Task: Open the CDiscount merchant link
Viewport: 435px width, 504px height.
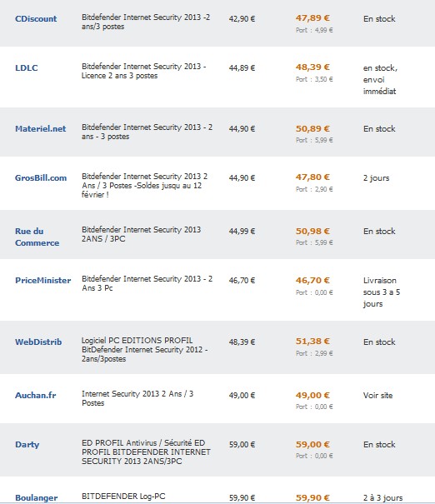Action: pyautogui.click(x=36, y=18)
